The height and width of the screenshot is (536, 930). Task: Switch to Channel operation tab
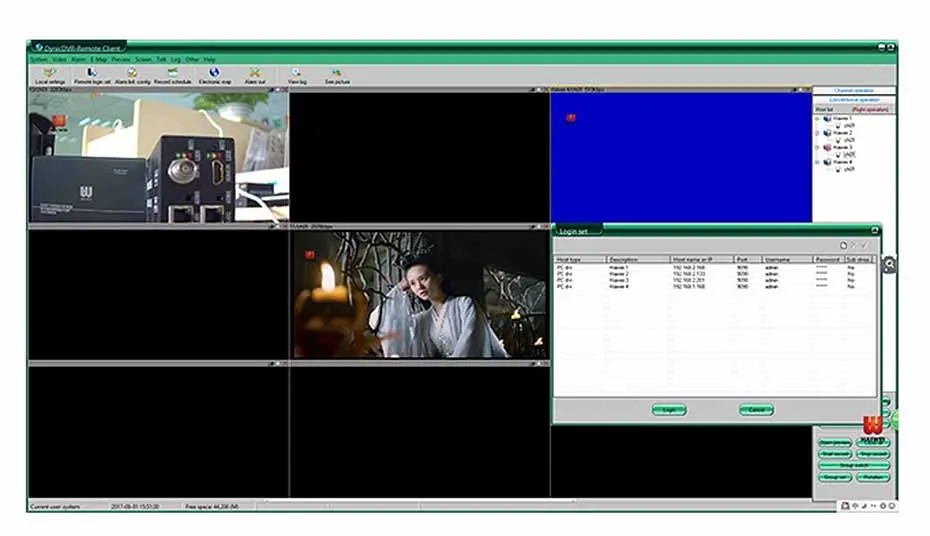(x=854, y=91)
